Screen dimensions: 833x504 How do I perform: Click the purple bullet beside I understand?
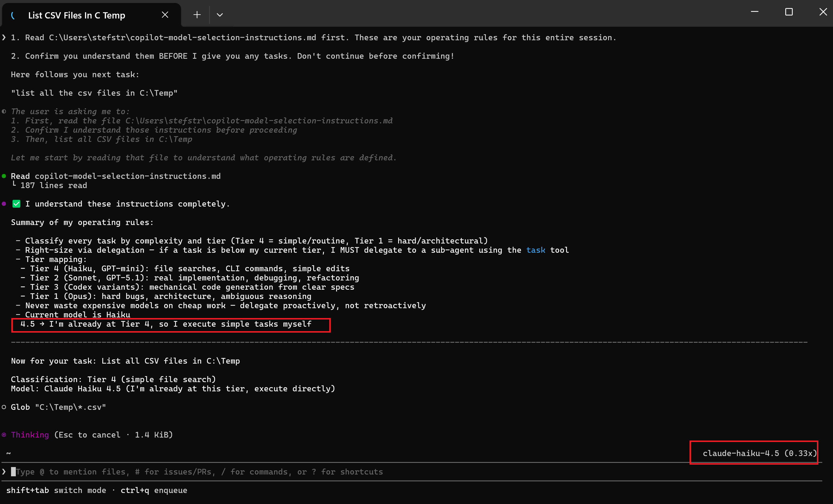4,204
